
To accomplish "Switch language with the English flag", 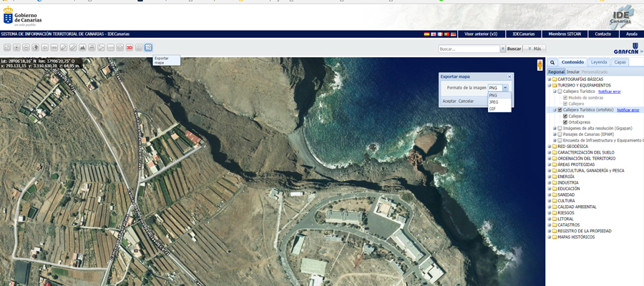I will (434, 34).
